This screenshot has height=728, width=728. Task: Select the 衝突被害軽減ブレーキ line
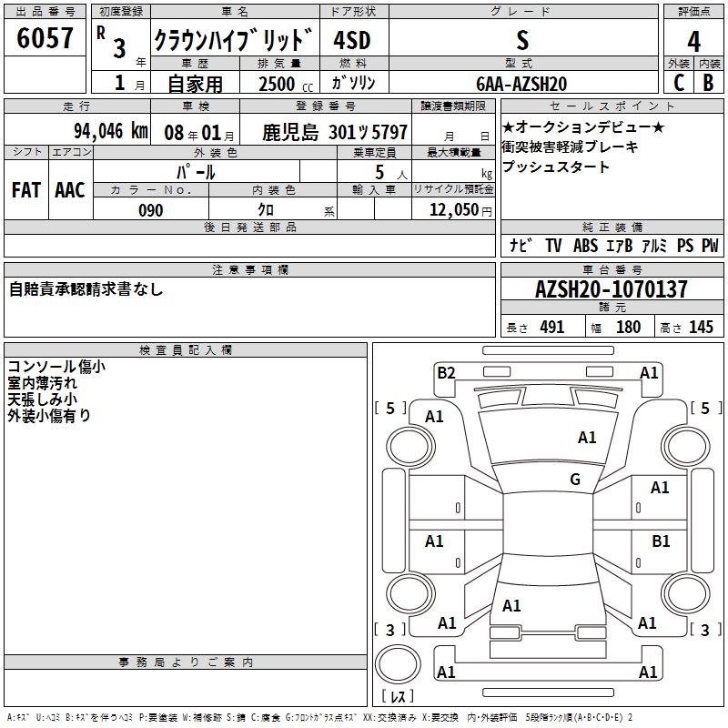coord(571,147)
